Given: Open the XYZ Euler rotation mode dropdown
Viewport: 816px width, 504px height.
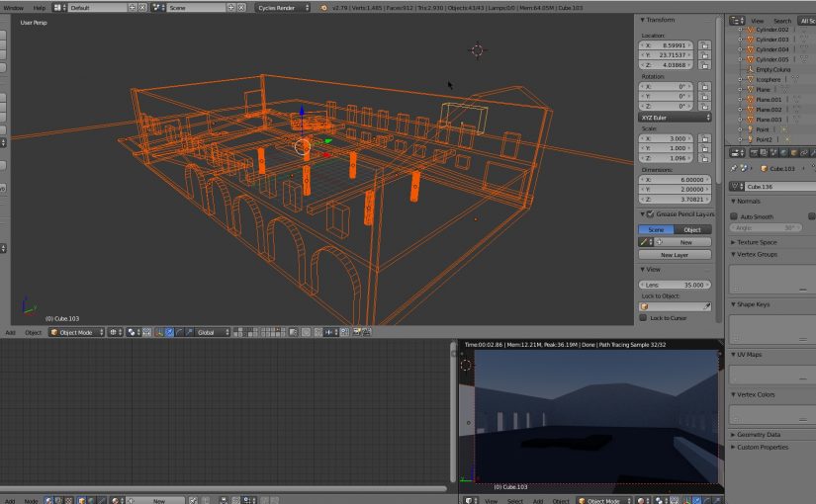Looking at the screenshot, I should click(x=675, y=117).
